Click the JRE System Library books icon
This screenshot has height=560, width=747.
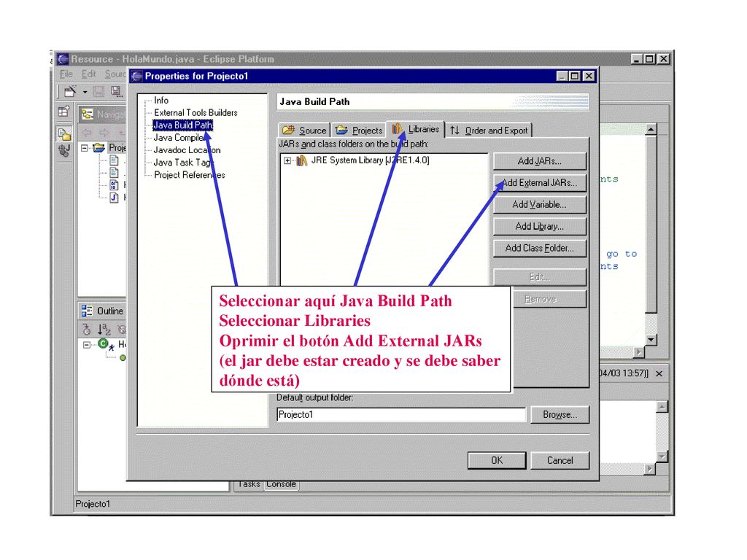point(301,160)
